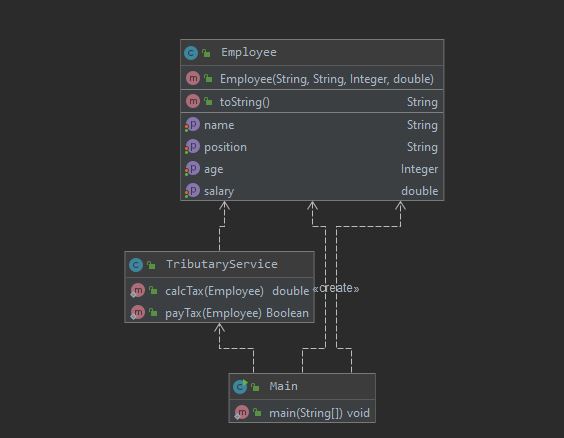
Task: Select Employee(String, String, Integer, double) constructor
Action: pos(327,79)
